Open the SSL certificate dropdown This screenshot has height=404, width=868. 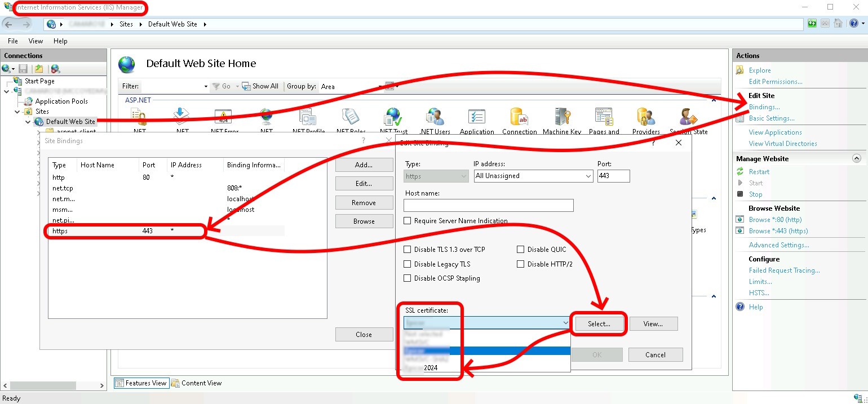coord(565,322)
